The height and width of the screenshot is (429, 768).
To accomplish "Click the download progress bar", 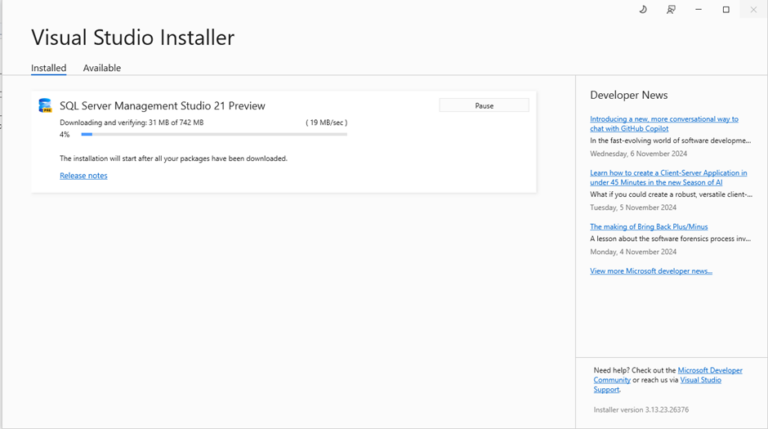I will [x=214, y=134].
